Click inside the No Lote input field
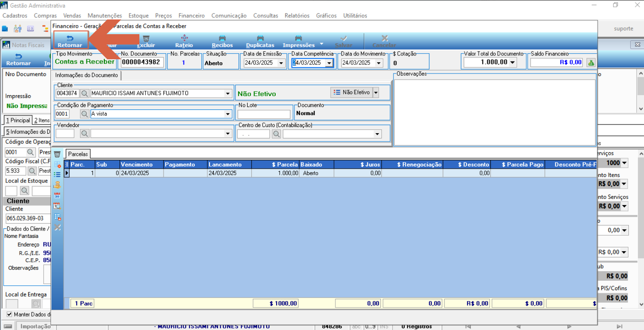This screenshot has height=330, width=644. click(264, 114)
